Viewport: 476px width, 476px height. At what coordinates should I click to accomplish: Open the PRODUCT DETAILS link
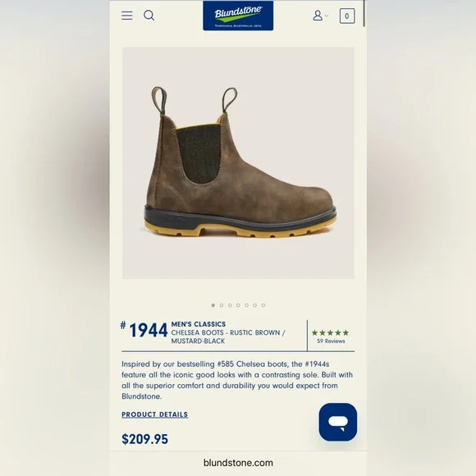155,414
